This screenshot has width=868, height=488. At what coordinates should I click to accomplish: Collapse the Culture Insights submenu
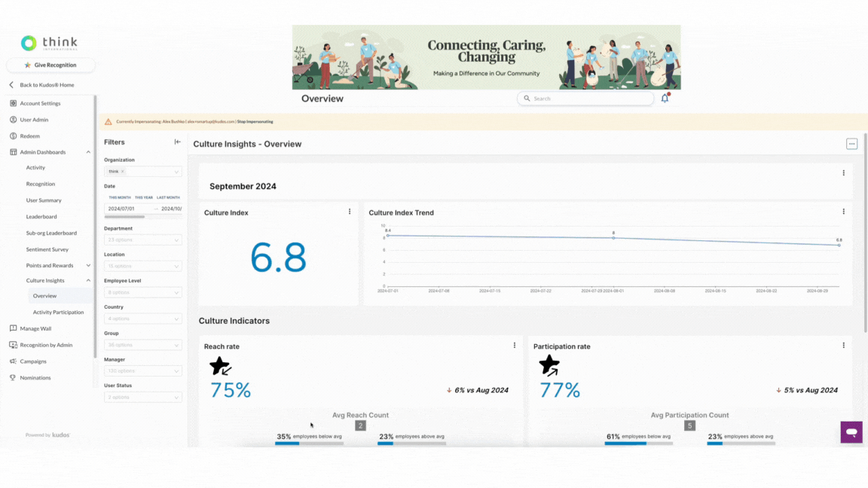88,280
